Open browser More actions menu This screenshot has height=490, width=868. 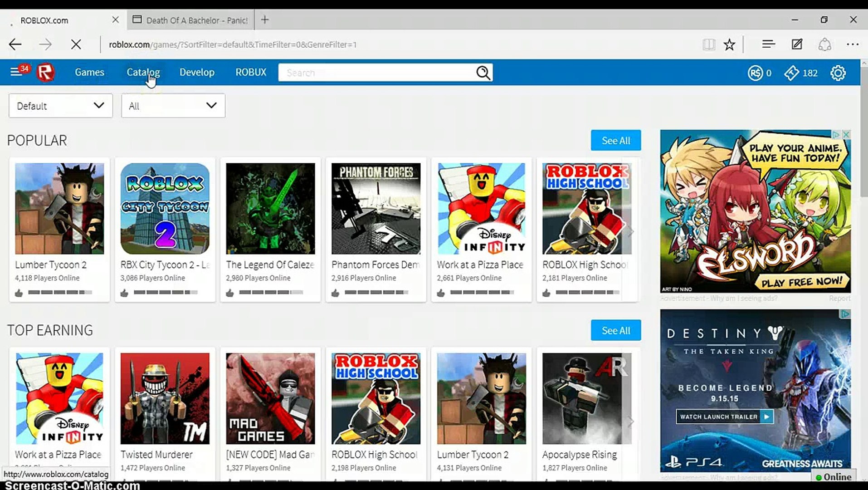[x=853, y=44]
